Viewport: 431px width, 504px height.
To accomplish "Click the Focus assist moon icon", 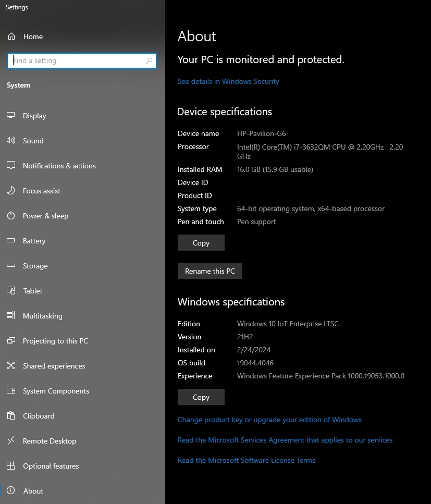I will point(11,190).
